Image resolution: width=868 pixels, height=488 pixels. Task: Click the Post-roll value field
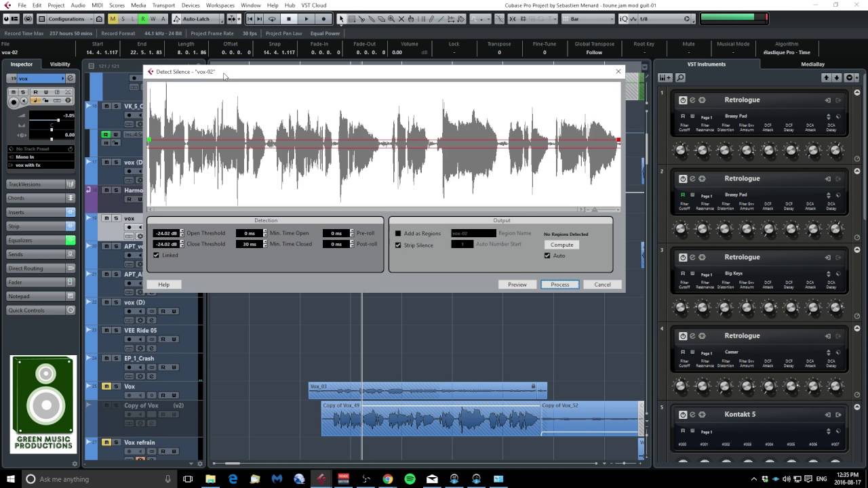pos(336,244)
